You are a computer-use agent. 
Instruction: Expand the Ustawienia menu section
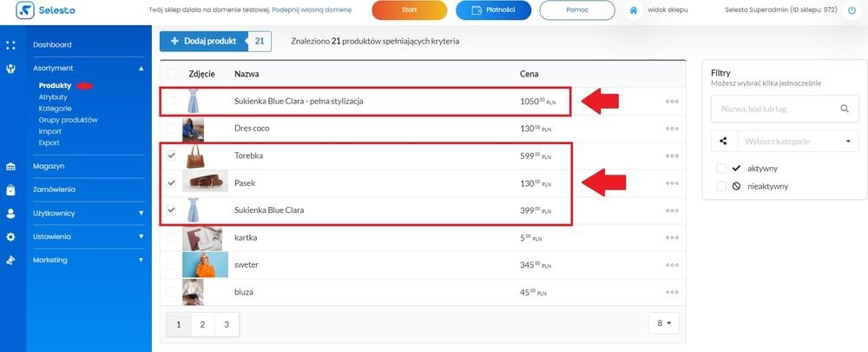coord(89,236)
